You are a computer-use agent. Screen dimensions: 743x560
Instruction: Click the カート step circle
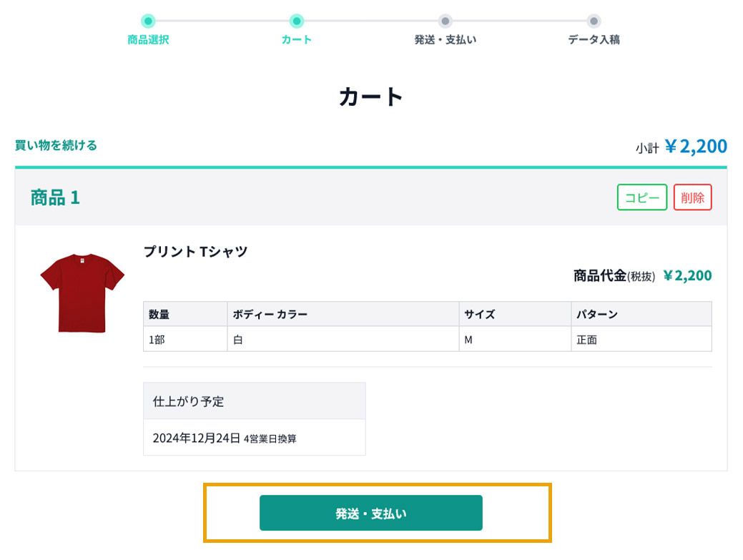tap(297, 21)
